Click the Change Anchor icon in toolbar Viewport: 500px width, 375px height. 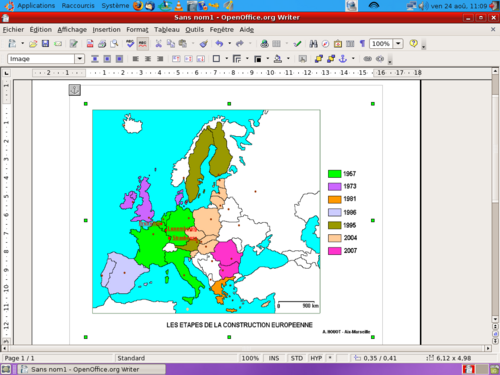[343, 59]
